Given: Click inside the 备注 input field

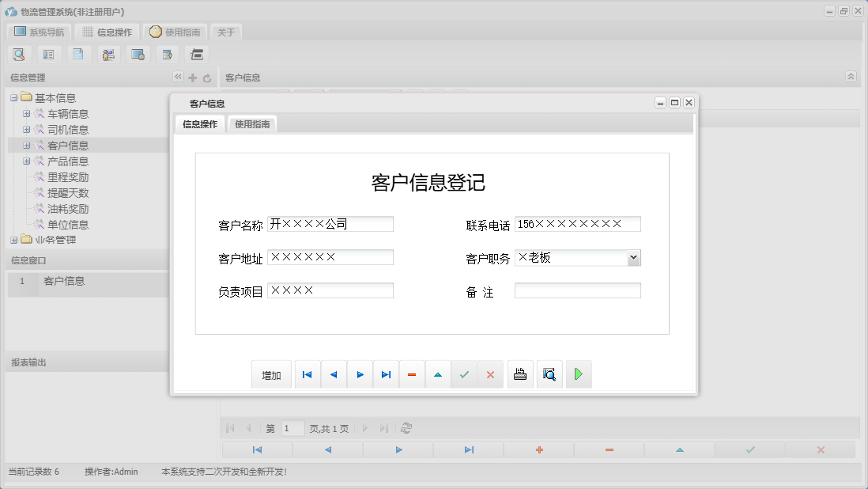Looking at the screenshot, I should (578, 290).
